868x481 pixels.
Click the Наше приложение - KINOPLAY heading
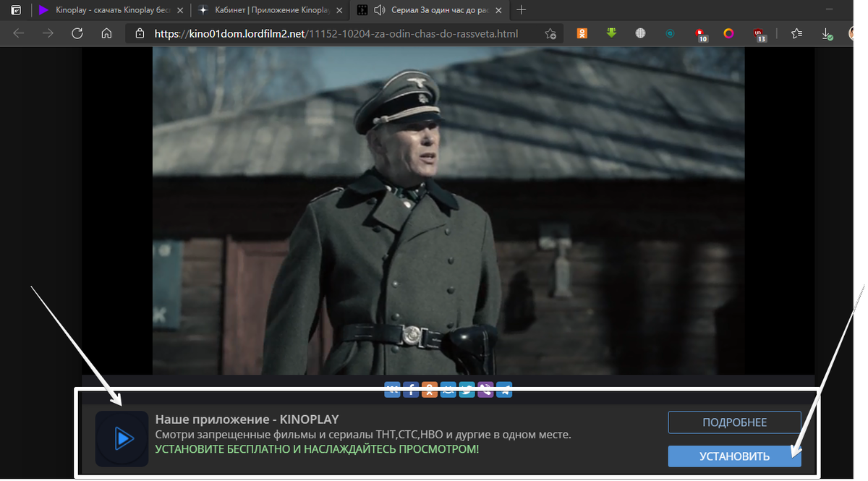247,420
